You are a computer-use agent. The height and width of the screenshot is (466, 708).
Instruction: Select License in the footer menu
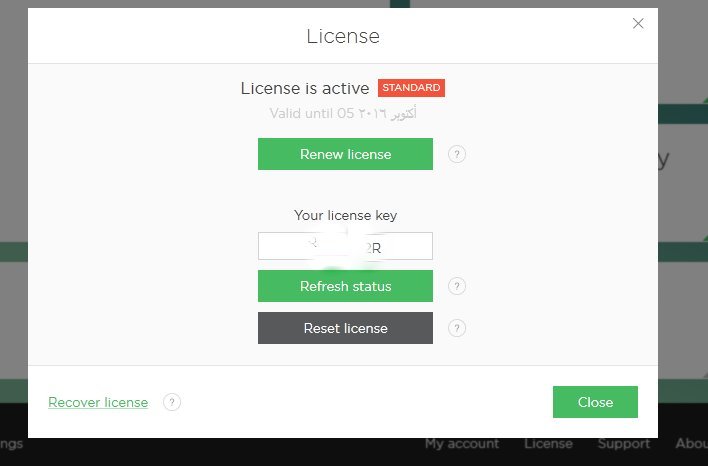point(549,443)
